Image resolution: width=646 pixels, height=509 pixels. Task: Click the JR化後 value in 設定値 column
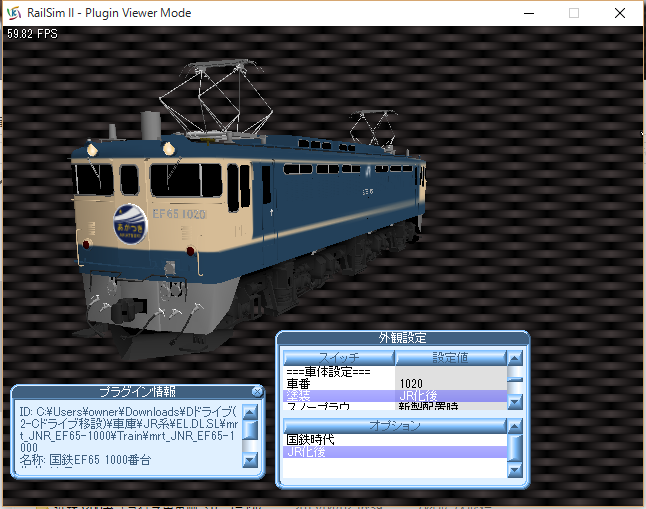point(451,396)
